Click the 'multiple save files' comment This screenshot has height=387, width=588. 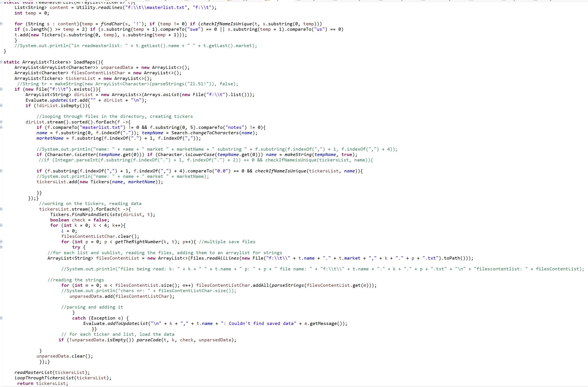click(x=227, y=242)
